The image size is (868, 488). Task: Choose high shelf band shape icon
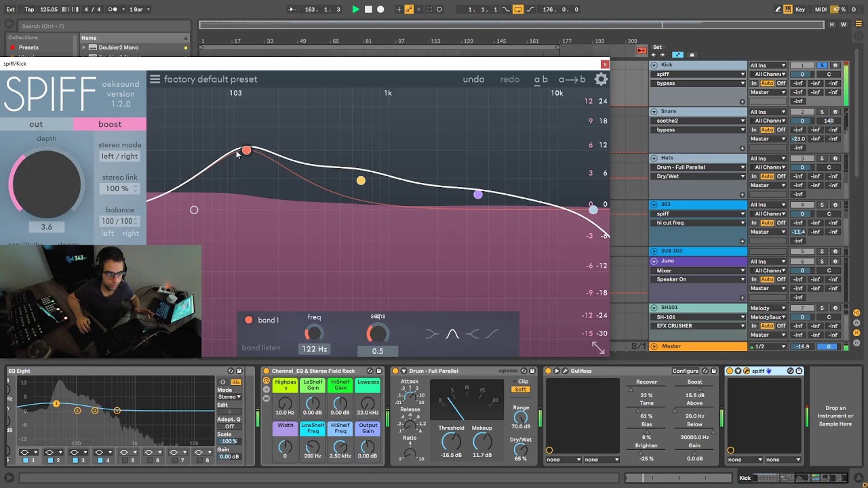[x=472, y=333]
